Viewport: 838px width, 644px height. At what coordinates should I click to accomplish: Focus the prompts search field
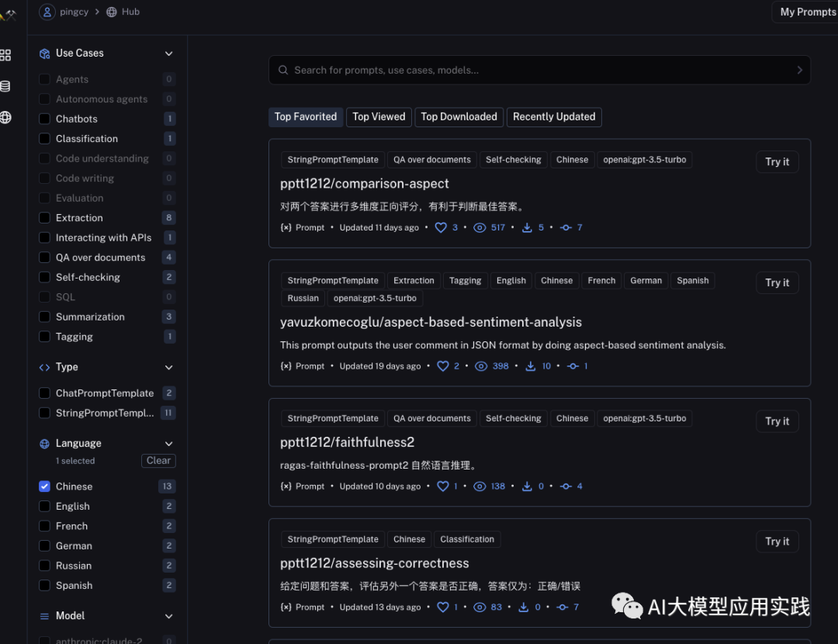[540, 70]
